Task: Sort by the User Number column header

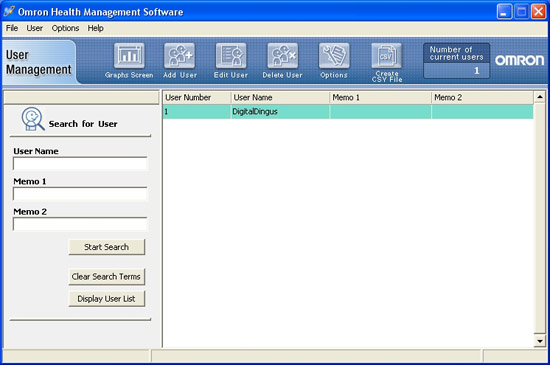Action: [197, 97]
